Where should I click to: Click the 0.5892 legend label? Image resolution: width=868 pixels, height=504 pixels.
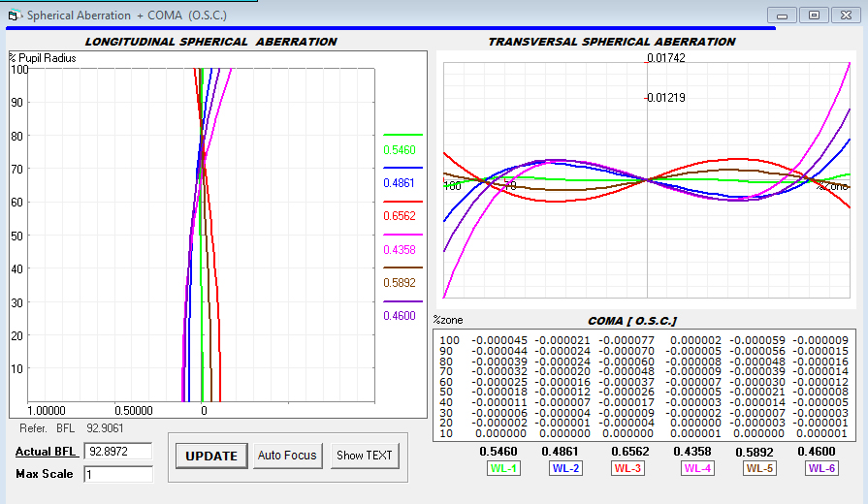(x=400, y=283)
